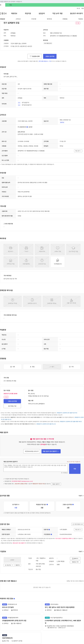Image resolution: width=84 pixels, height=644 pixels.
Task: Click 홈페이지 company button
Action: (75, 558)
